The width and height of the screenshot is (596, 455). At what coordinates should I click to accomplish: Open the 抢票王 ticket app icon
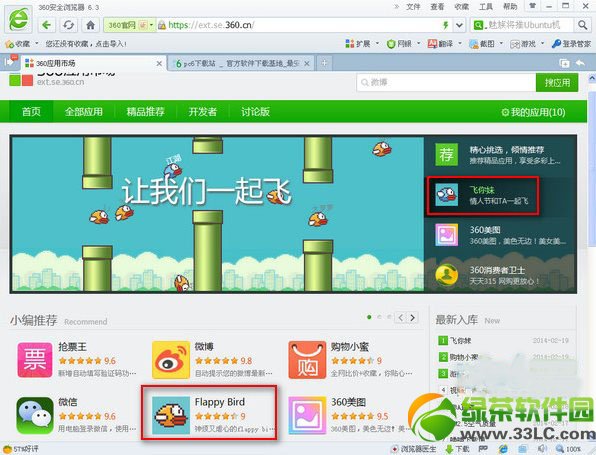coord(35,360)
